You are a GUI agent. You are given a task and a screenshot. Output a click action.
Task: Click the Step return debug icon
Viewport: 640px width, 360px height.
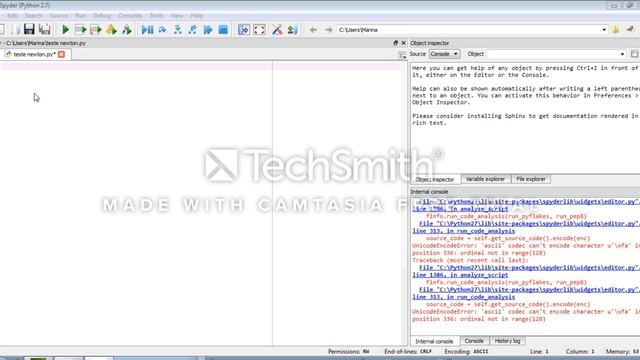click(x=193, y=29)
